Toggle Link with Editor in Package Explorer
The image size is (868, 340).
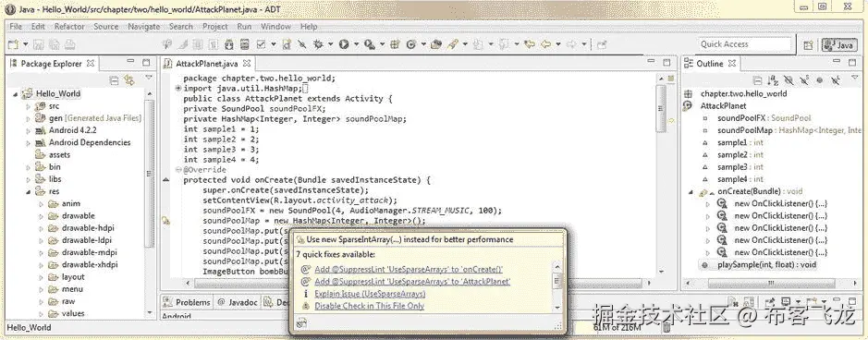[x=129, y=80]
